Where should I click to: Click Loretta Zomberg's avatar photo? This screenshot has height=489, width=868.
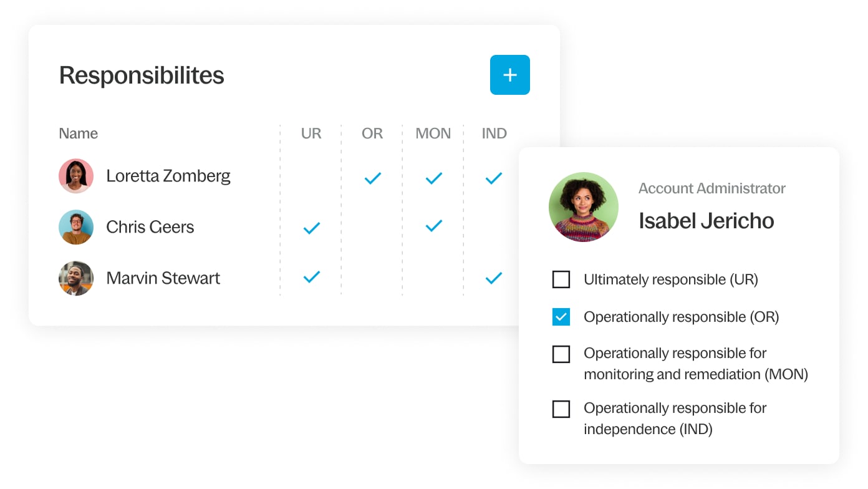(x=76, y=176)
